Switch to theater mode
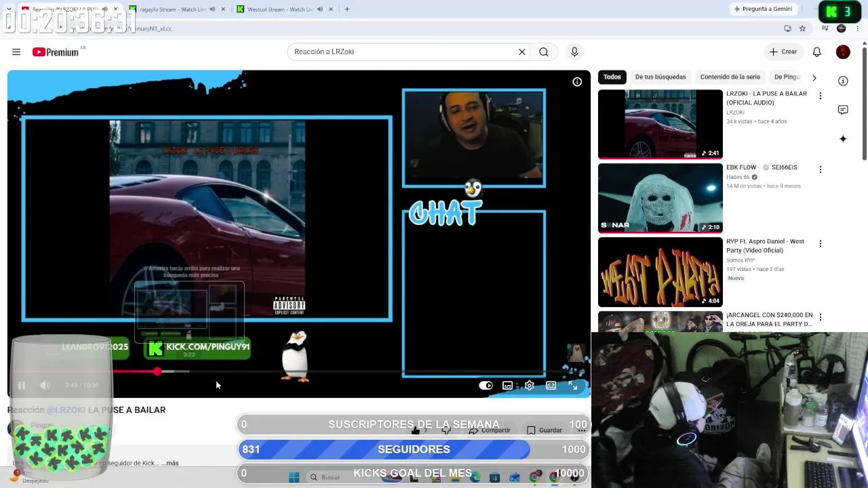This screenshot has height=488, width=868. coord(551,386)
